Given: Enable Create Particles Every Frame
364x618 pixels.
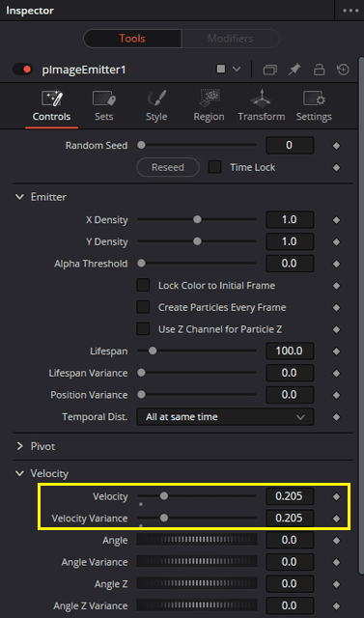Looking at the screenshot, I should click(x=143, y=307).
